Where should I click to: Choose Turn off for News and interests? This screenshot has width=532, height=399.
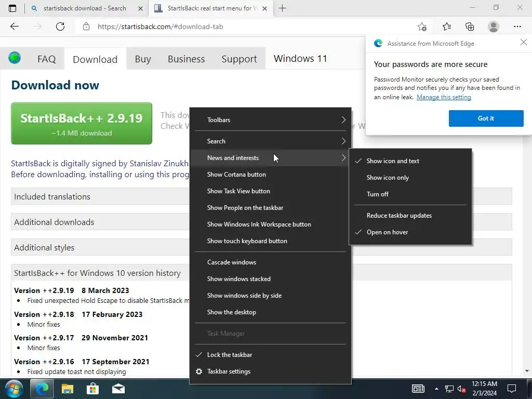tap(410, 194)
